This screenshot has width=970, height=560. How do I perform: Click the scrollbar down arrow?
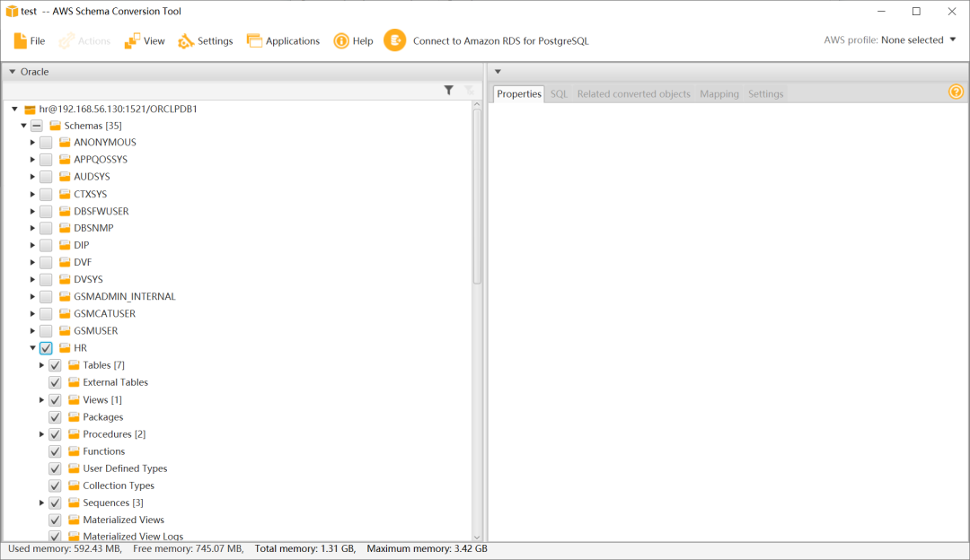pos(477,538)
